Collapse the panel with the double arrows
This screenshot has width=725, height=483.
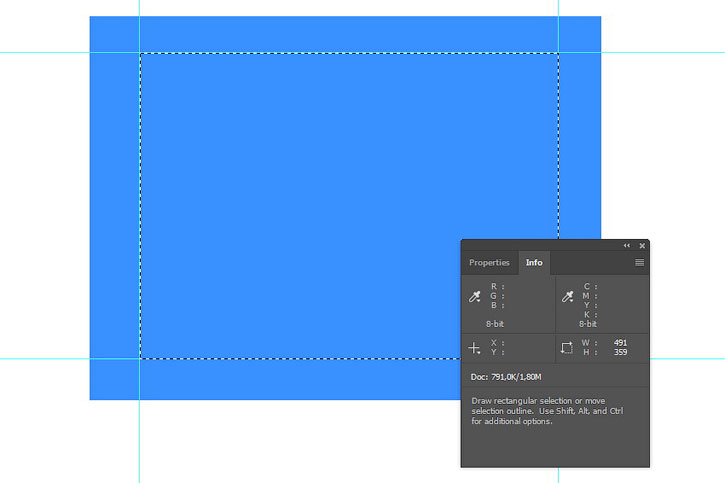[x=627, y=245]
